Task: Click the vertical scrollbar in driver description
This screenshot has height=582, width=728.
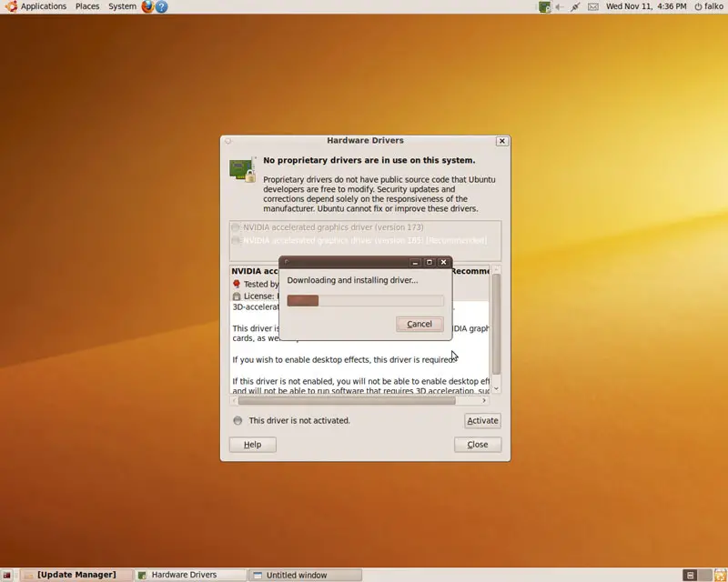Action: click(496, 324)
